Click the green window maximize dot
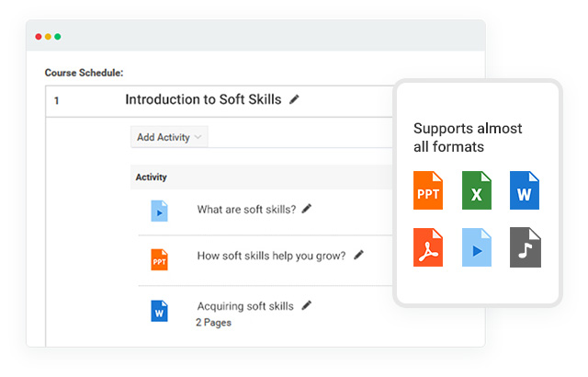The width and height of the screenshot is (588, 377). (x=58, y=37)
